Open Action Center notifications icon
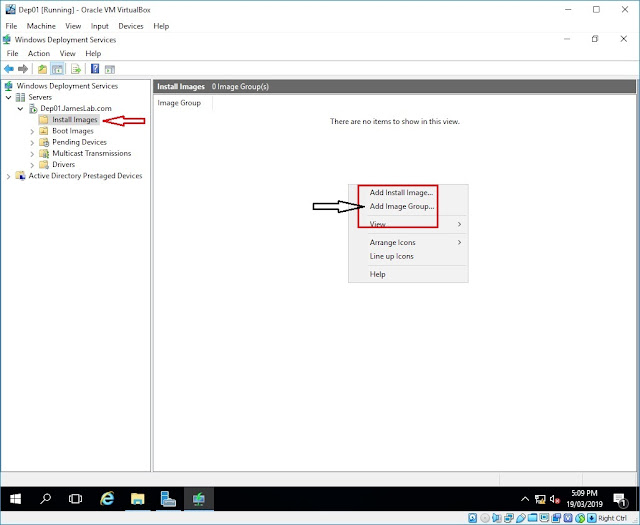Image resolution: width=640 pixels, height=525 pixels. (621, 499)
